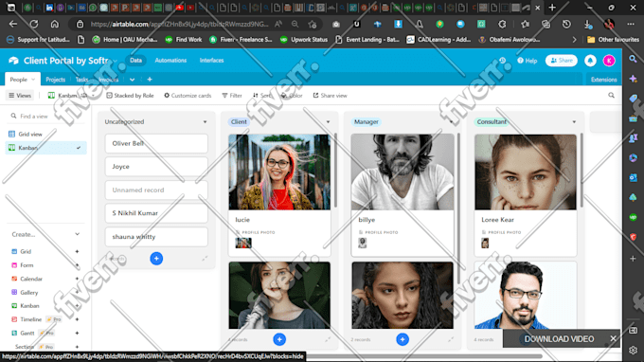Open the notifications bell
The height and width of the screenshot is (362, 644).
(x=590, y=61)
